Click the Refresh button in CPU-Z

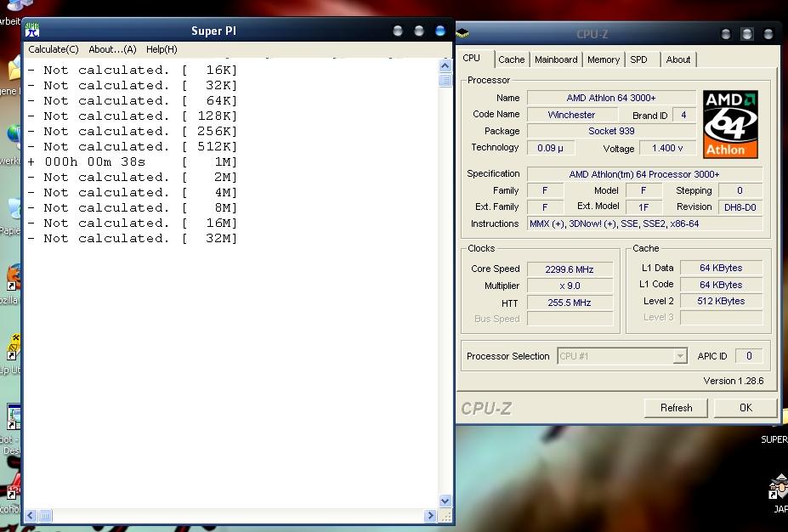pos(676,407)
